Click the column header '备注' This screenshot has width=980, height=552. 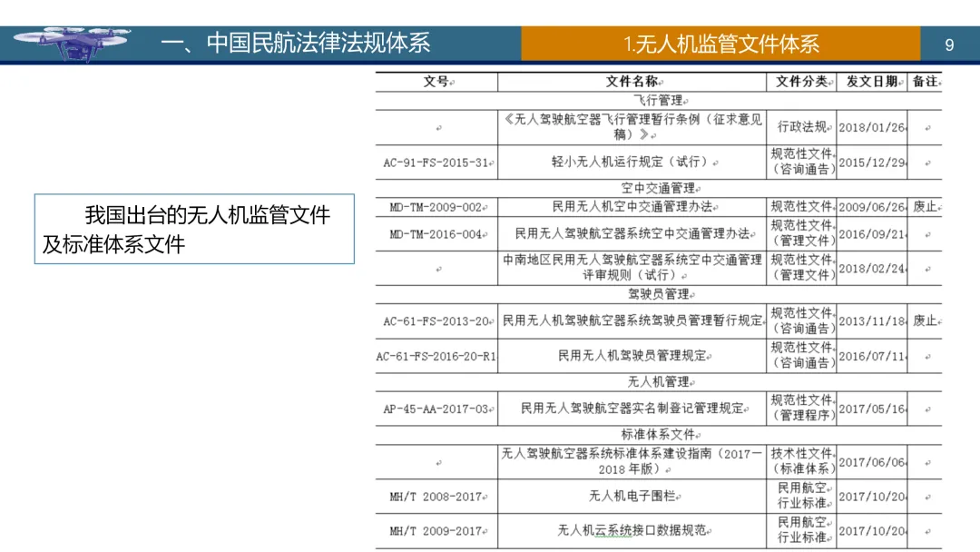pos(925,82)
